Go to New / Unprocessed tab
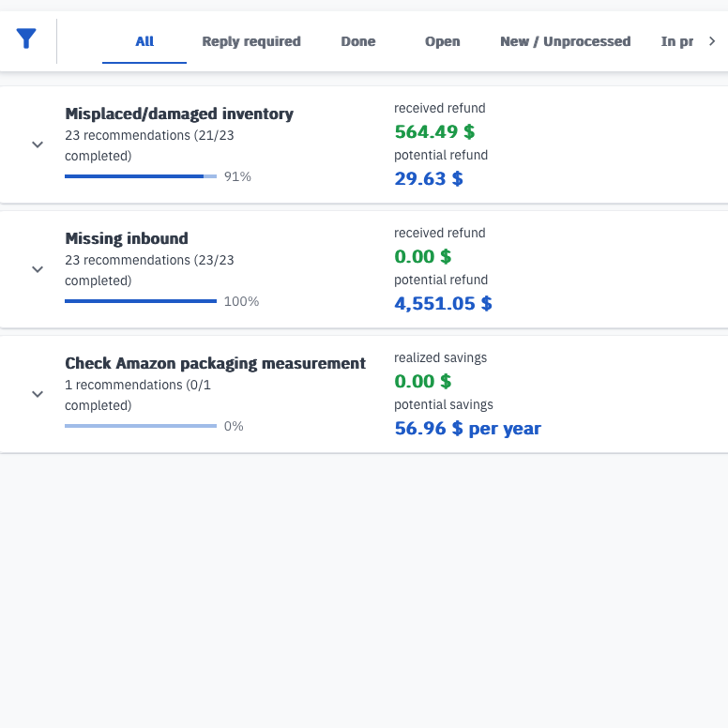 point(565,41)
